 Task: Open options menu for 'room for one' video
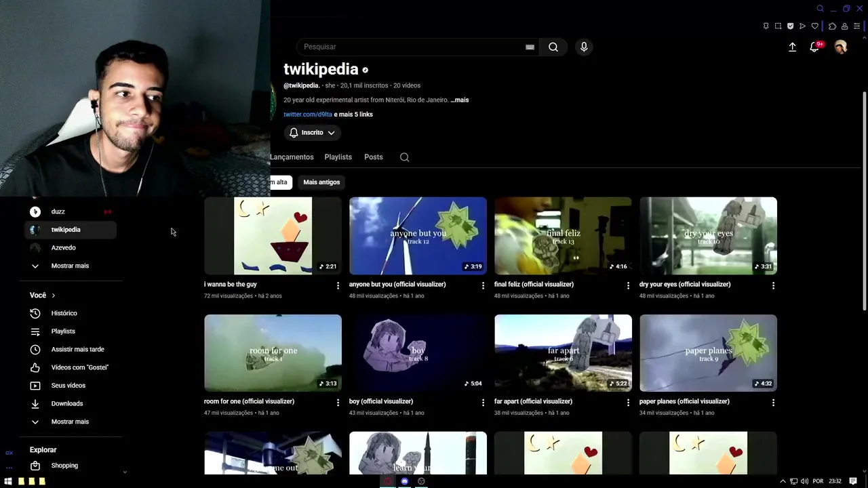(338, 403)
